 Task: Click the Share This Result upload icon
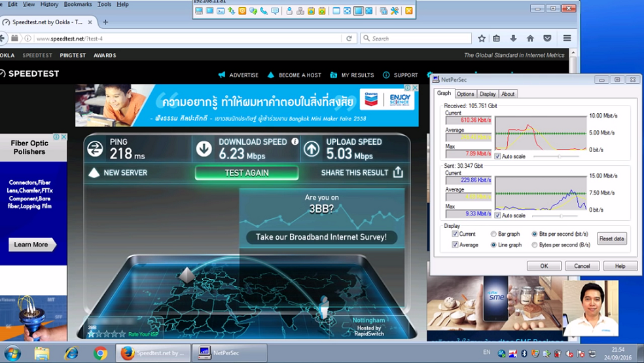tap(398, 172)
